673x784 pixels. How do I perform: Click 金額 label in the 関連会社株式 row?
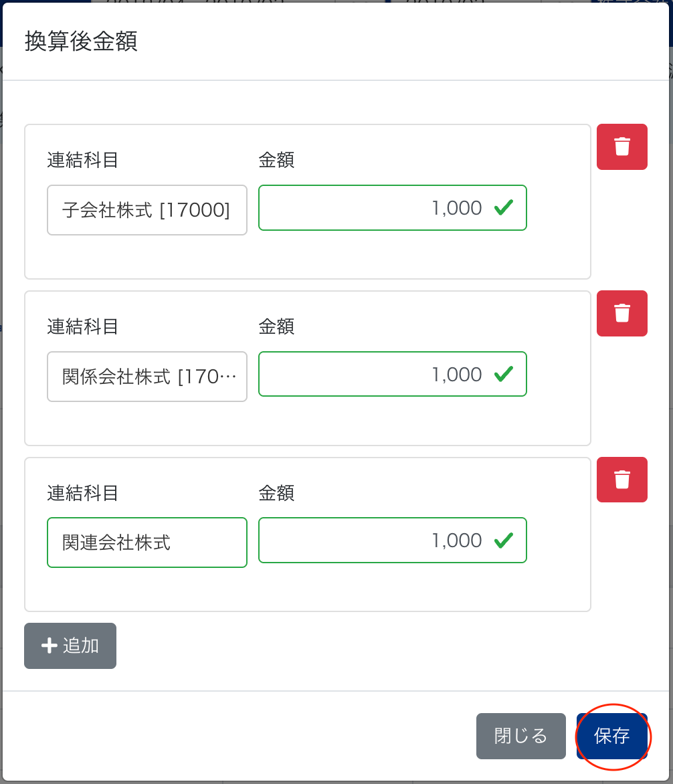(276, 493)
